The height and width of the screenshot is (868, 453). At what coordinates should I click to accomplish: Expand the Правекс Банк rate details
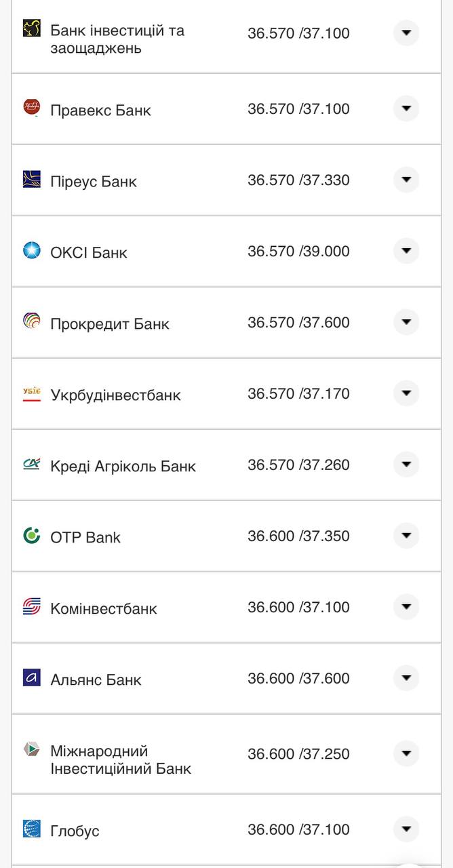pos(406,108)
